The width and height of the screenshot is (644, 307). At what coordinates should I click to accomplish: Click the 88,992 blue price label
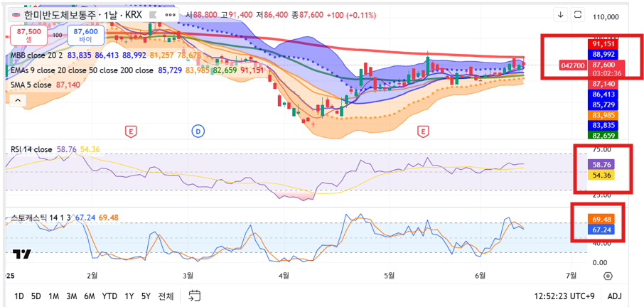click(603, 54)
